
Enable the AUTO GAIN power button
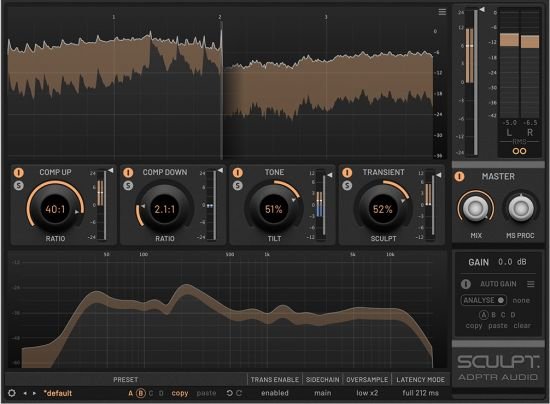[465, 284]
